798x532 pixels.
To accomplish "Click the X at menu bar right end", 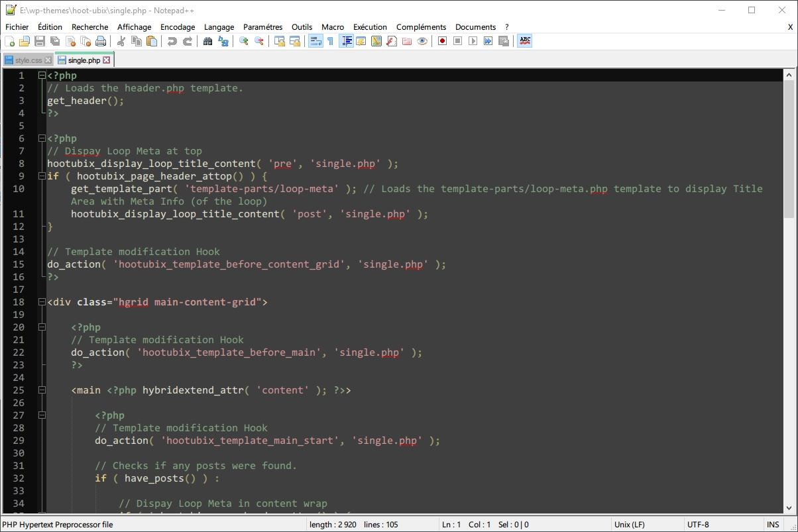I will (x=790, y=27).
